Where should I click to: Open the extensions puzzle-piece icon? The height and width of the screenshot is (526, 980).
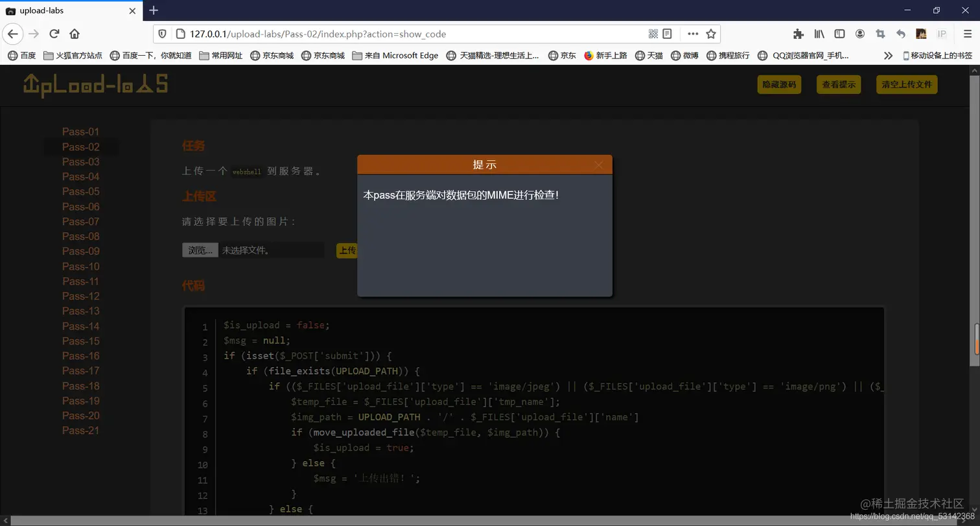799,34
